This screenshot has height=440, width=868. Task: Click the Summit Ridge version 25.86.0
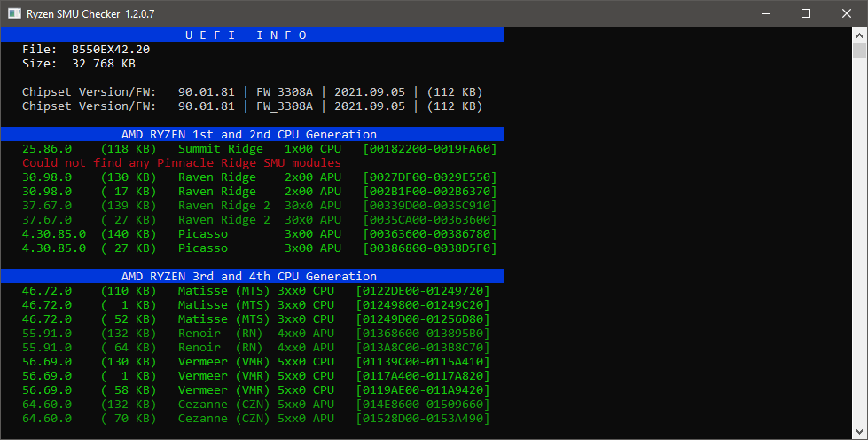pos(46,148)
